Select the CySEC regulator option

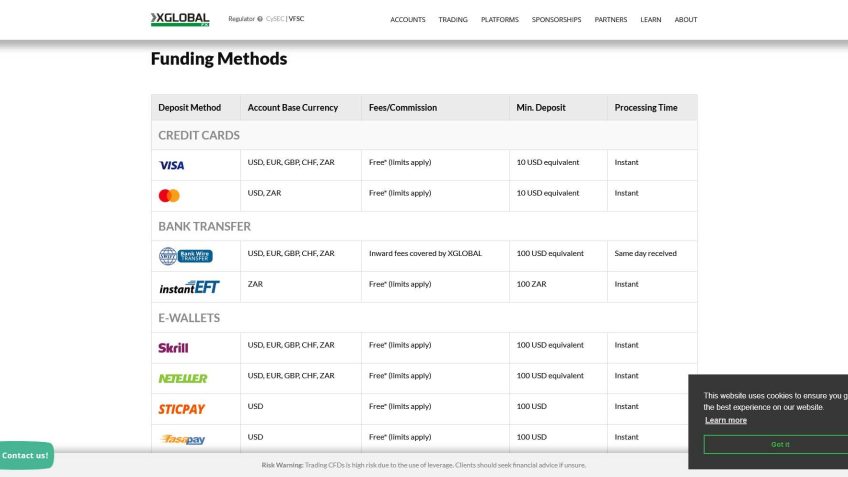[x=275, y=19]
